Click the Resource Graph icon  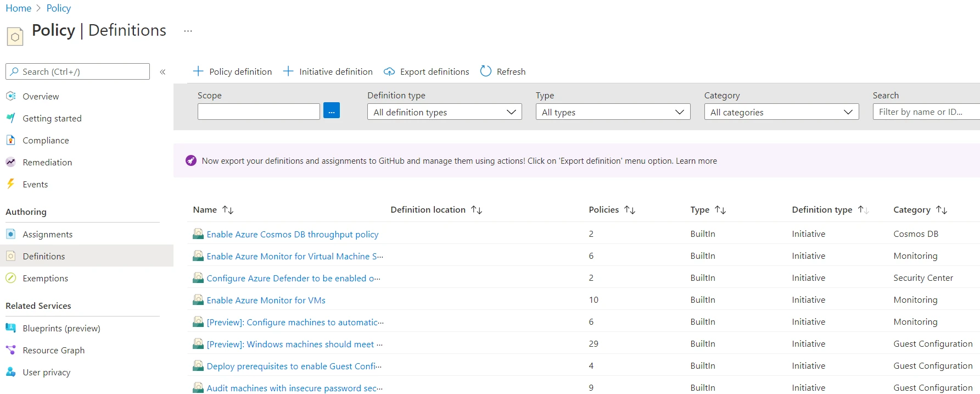(x=10, y=350)
